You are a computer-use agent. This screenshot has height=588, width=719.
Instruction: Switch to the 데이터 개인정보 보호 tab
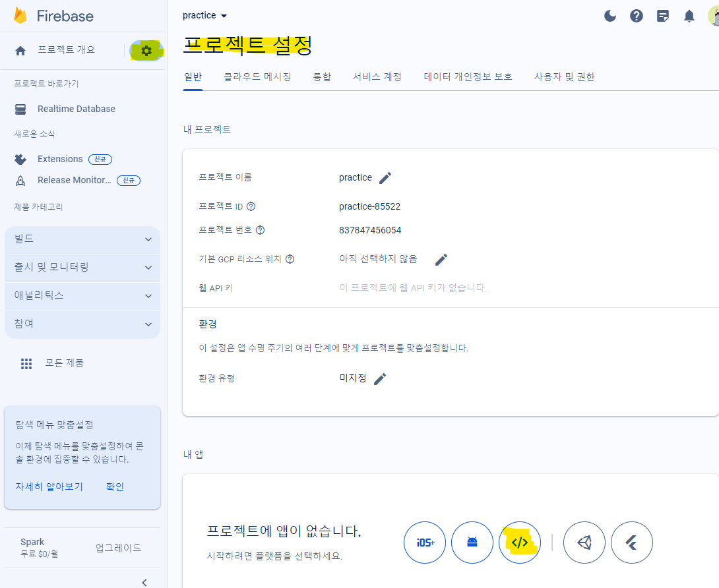tap(468, 77)
